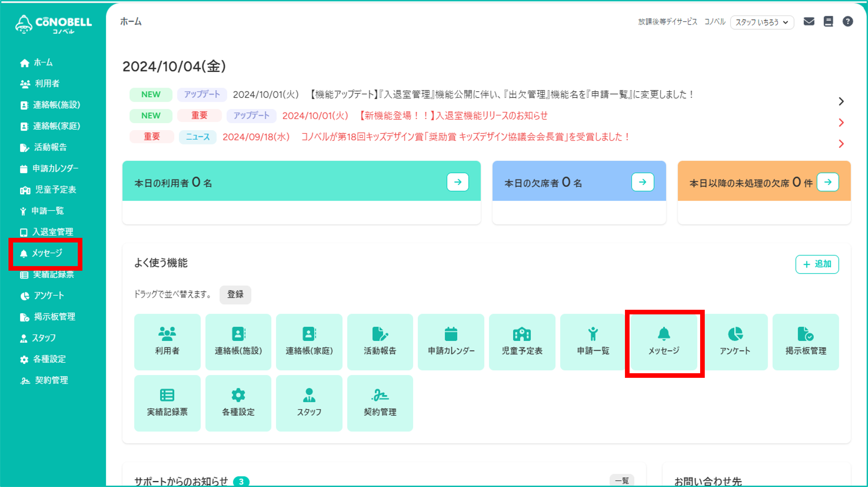Screen dimensions: 868x487
Task: Open the スタッフ いちろう dropdown
Action: click(762, 22)
